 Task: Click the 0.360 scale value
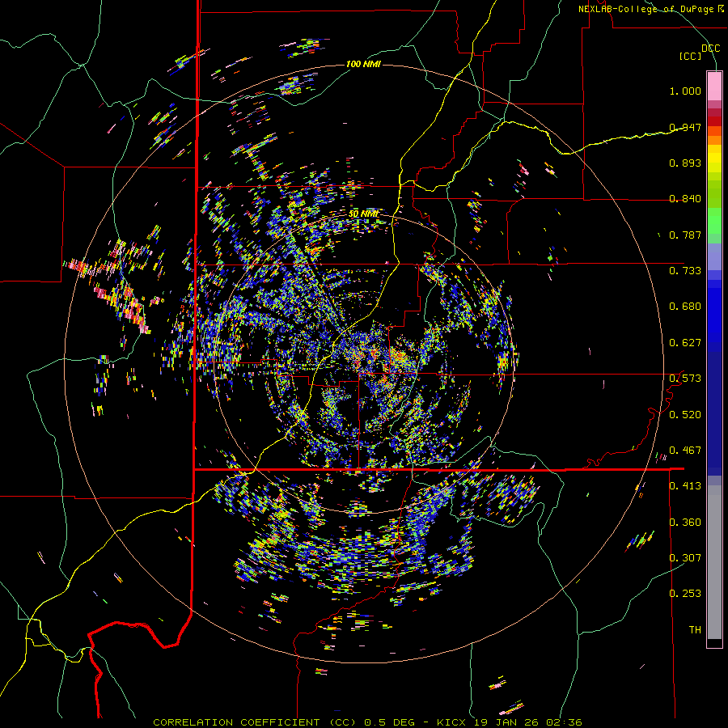click(x=685, y=522)
